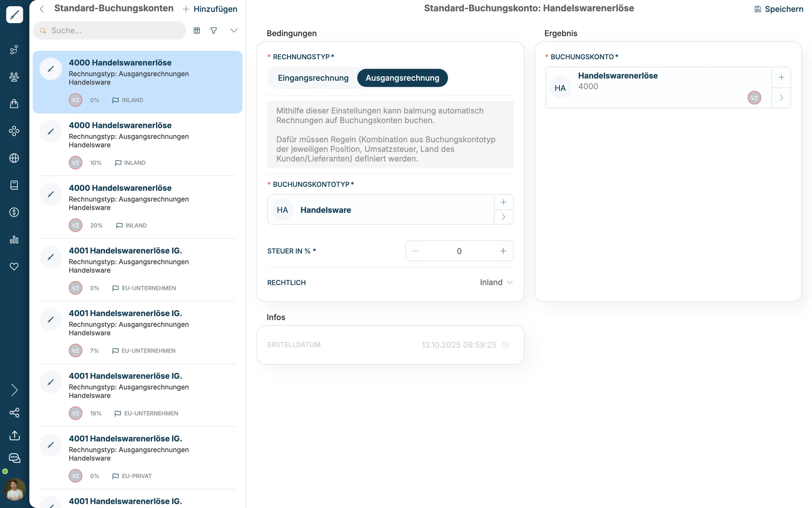
Task: Click the share network sidebar icon
Action: point(14,412)
